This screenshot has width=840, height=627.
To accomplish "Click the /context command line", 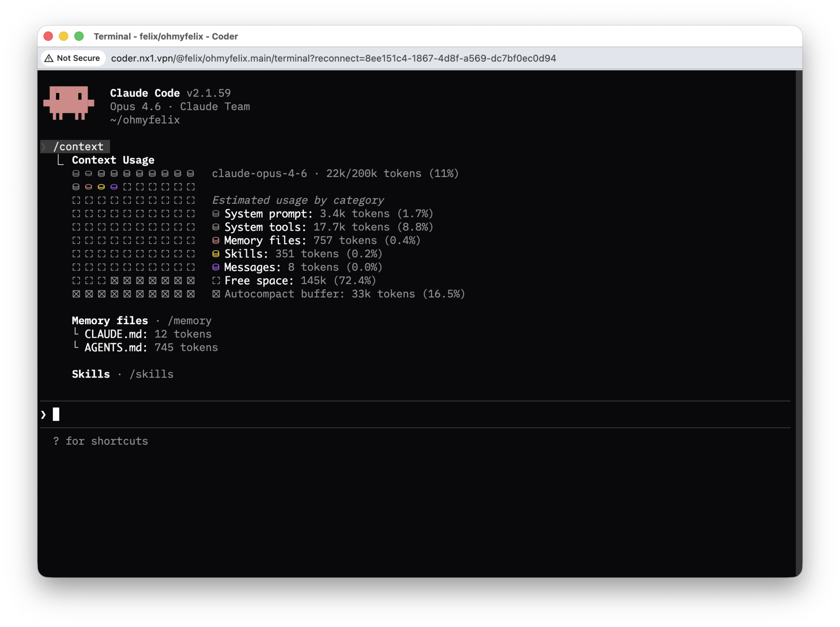I will [x=75, y=147].
